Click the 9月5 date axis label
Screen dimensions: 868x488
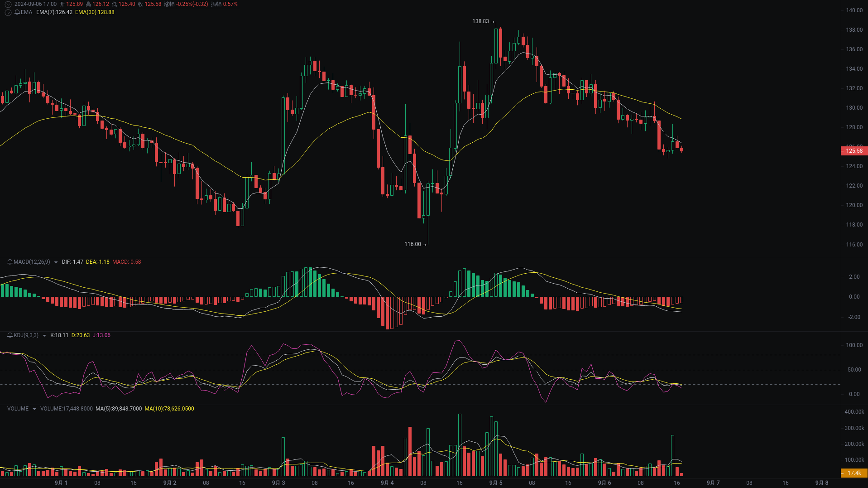(495, 483)
